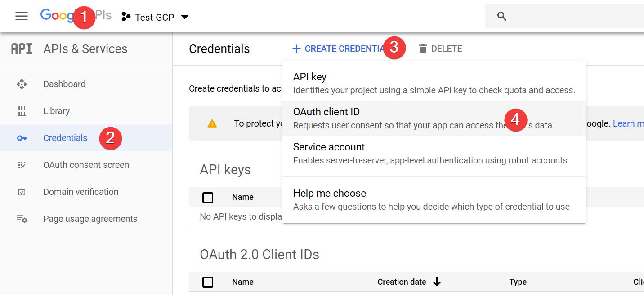Choose Service account option

pos(434,153)
